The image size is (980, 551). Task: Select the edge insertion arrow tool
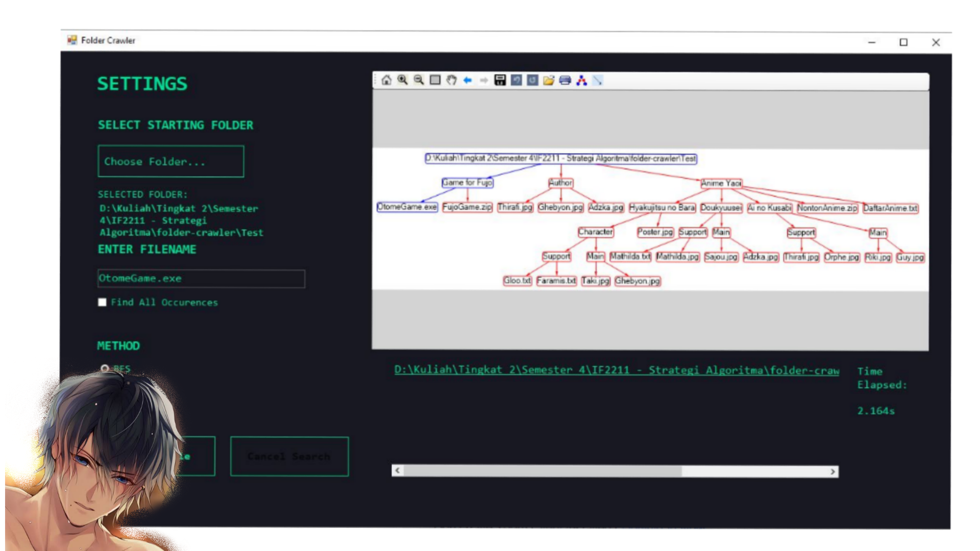pyautogui.click(x=598, y=80)
